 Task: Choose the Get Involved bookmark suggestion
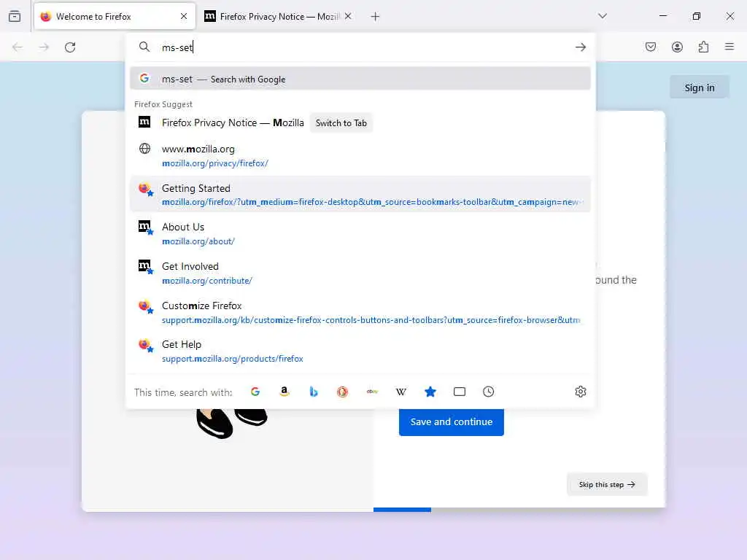coord(360,273)
